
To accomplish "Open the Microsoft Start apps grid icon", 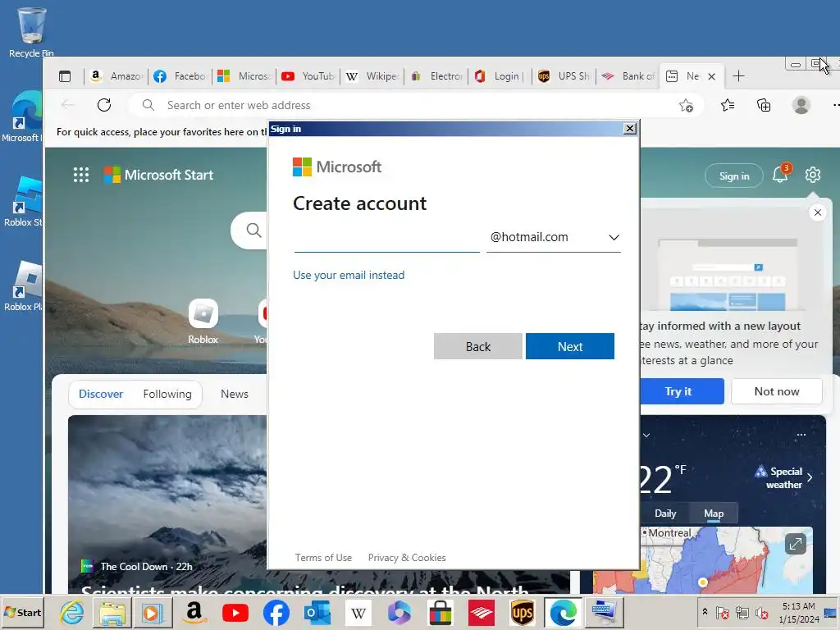I will point(81,175).
